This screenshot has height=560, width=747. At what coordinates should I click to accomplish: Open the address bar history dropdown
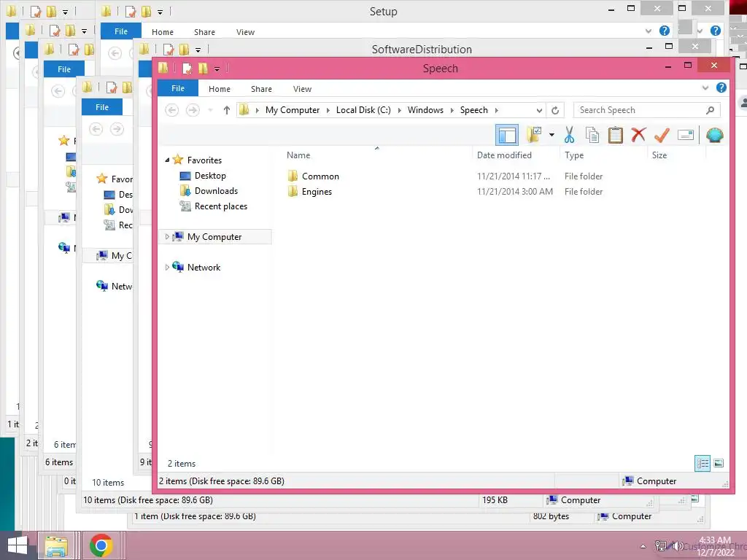click(539, 111)
